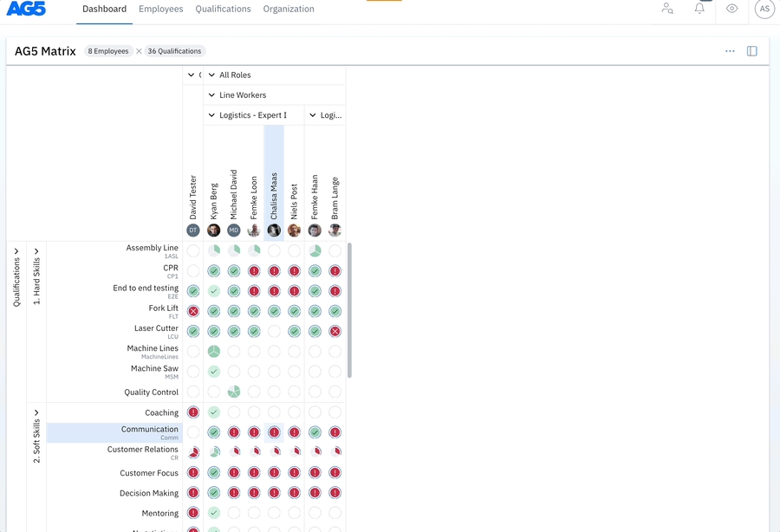This screenshot has width=780, height=532.
Task: Open the AS user profile avatar
Action: (764, 9)
